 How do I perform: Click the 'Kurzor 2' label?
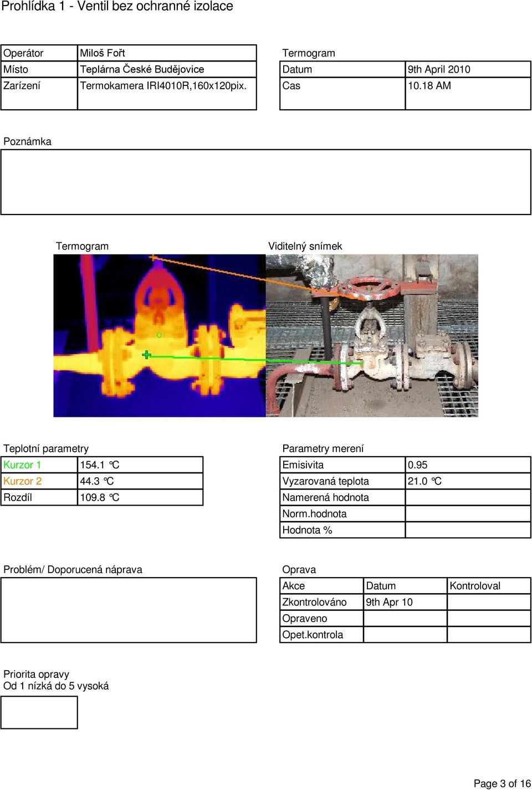(x=23, y=481)
